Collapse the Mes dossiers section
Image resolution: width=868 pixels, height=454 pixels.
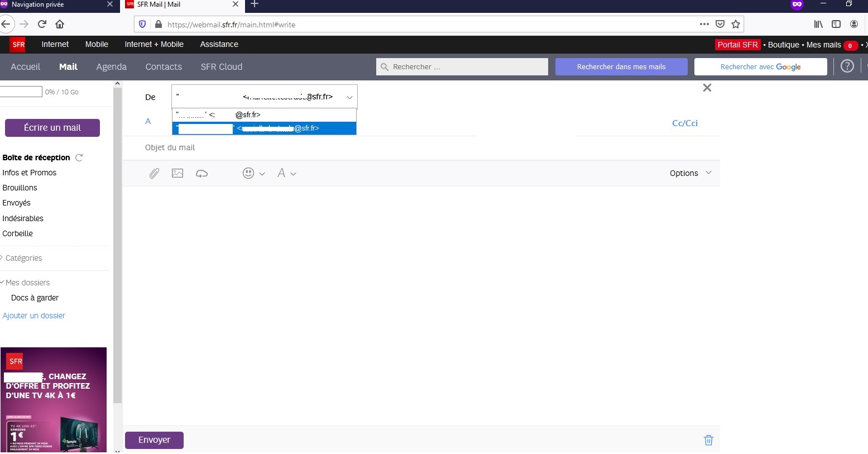tap(27, 283)
